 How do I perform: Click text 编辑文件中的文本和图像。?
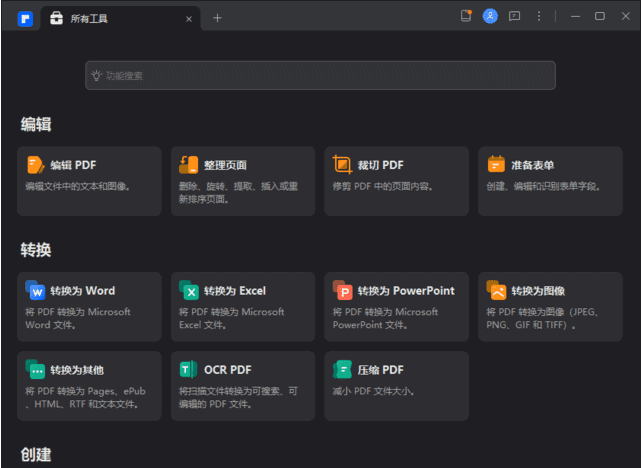78,187
